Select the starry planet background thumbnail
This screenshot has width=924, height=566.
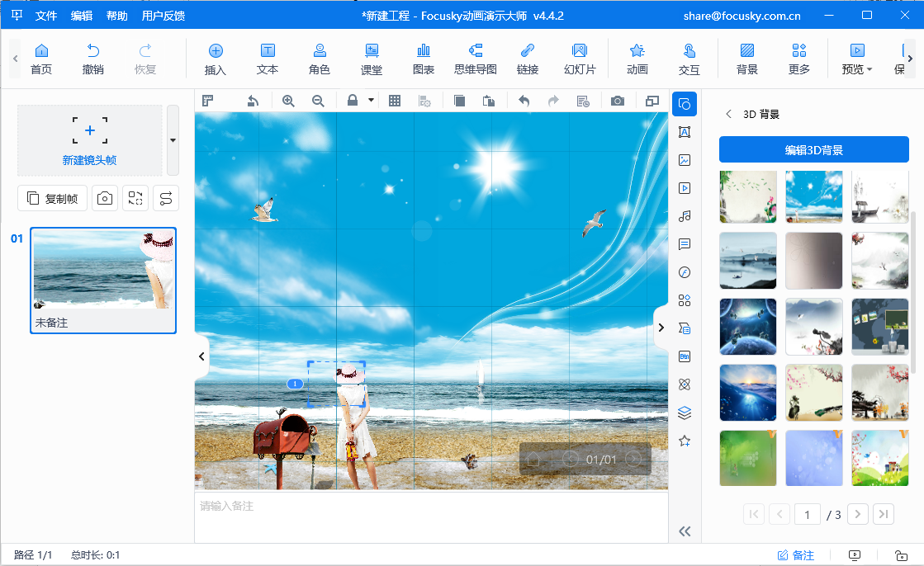tap(747, 326)
